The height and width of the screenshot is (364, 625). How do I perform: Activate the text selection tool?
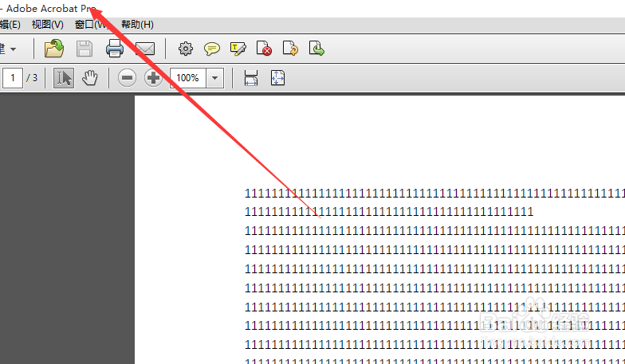tap(64, 78)
